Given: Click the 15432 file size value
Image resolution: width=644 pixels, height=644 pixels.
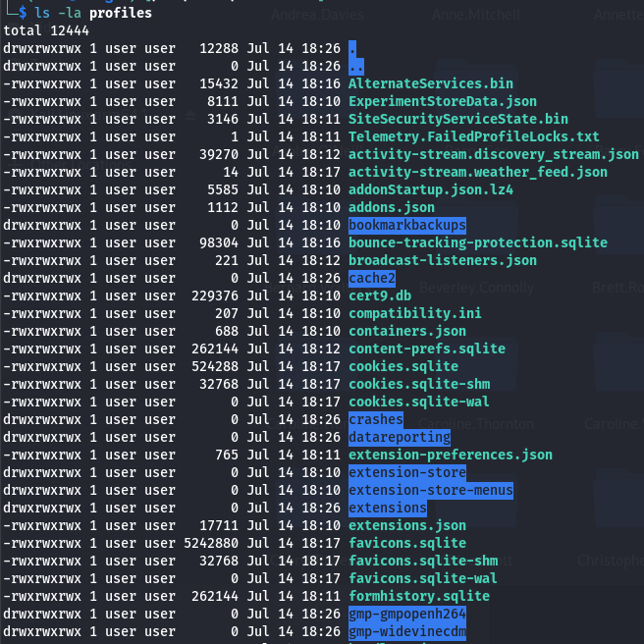Looking at the screenshot, I should [219, 83].
